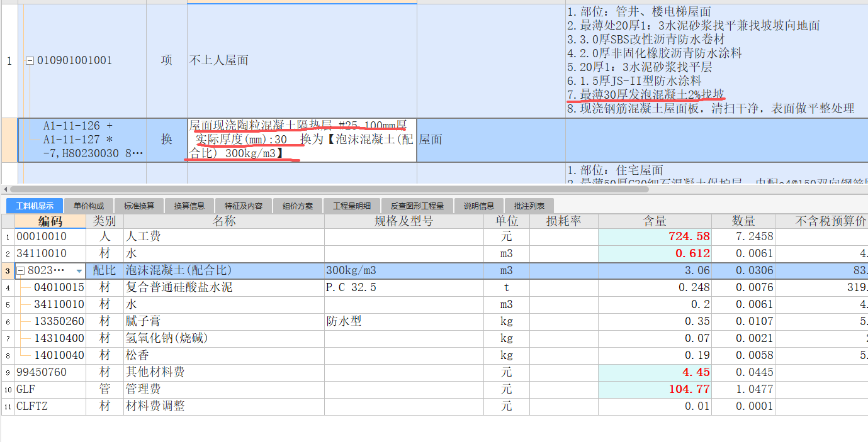Select the 项 type cell
The width and height of the screenshot is (868, 442).
[x=166, y=61]
